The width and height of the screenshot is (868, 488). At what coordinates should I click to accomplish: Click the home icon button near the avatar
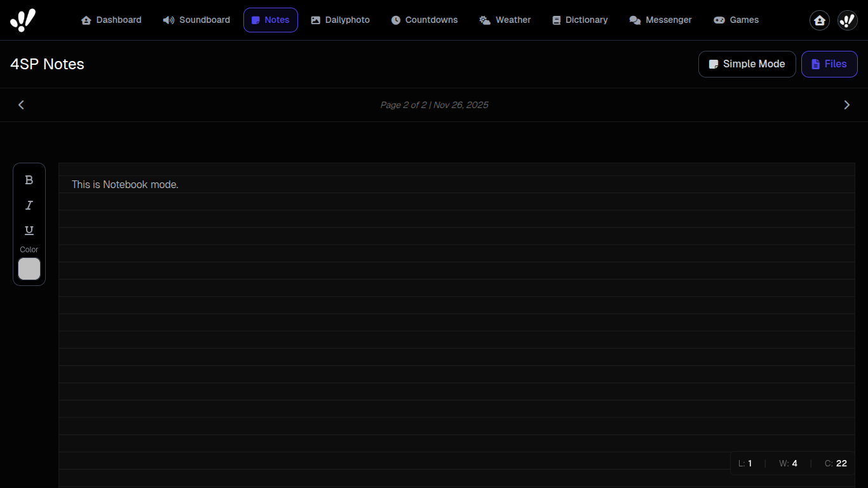pos(819,20)
